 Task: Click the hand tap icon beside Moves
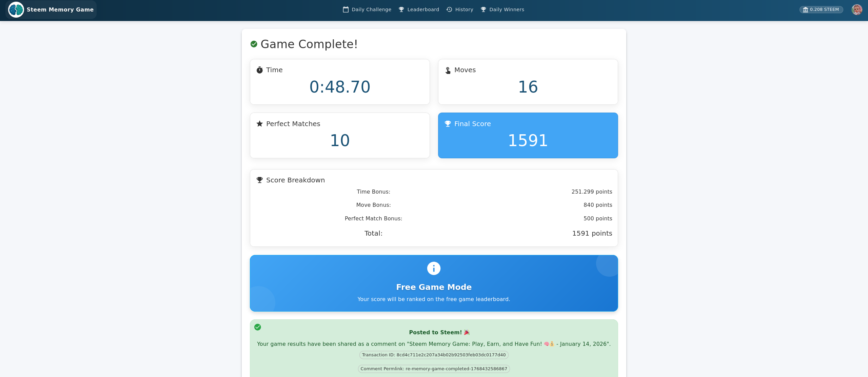click(448, 70)
